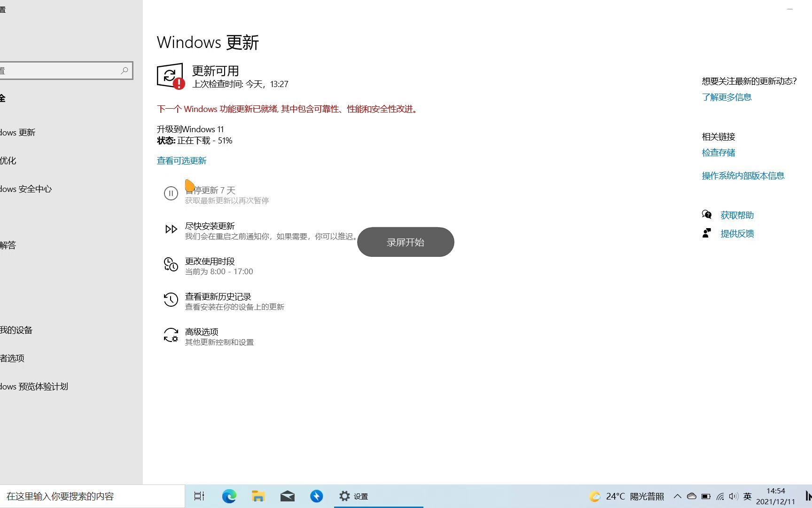Click 升级到Windows 11 text
This screenshot has width=812, height=508.
(190, 129)
